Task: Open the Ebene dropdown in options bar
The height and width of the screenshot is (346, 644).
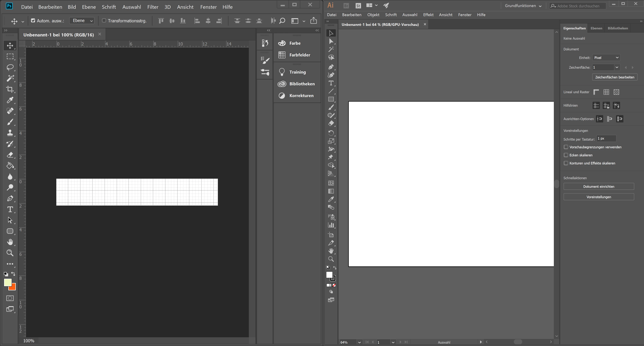Action: click(x=82, y=21)
